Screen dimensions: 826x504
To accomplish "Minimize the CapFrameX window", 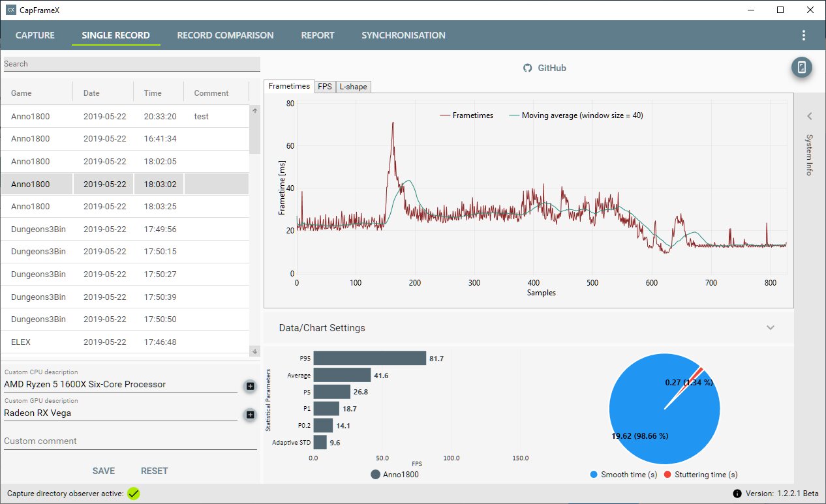I will [751, 10].
